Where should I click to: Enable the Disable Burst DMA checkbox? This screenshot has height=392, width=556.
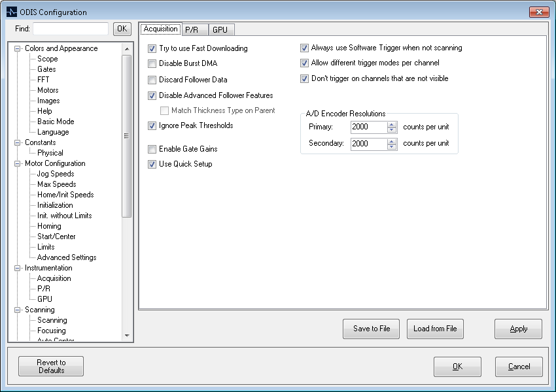pos(152,64)
